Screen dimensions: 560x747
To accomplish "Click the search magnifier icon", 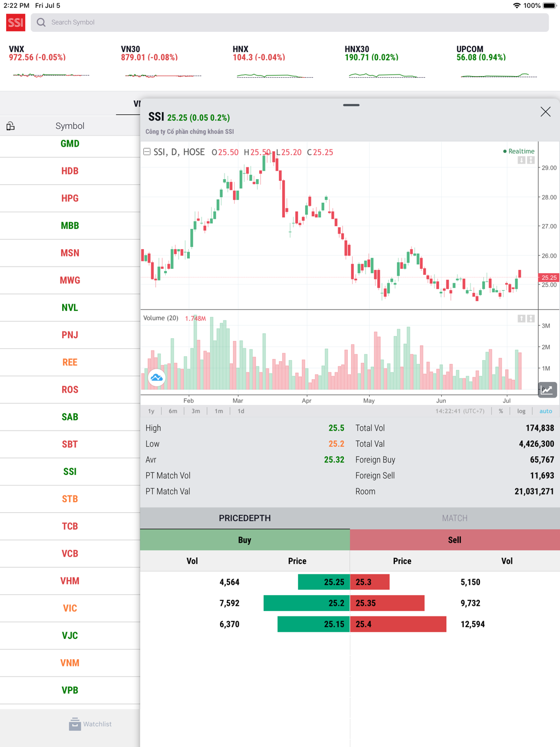I will (x=41, y=22).
